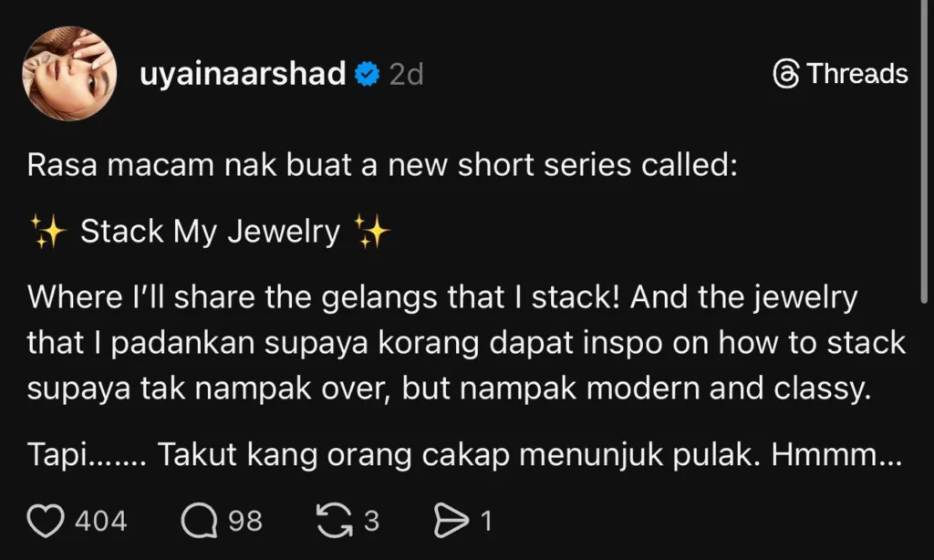Open the post timestamp 2d
This screenshot has height=560, width=934.
tap(407, 74)
